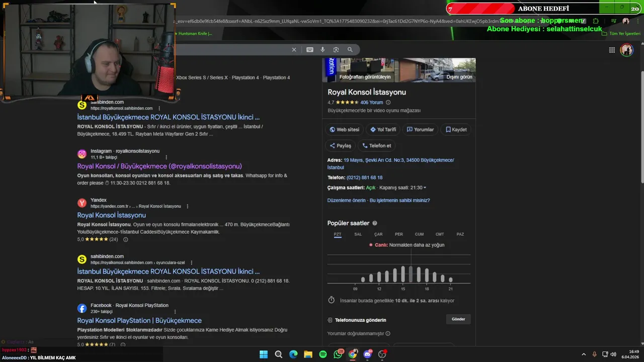This screenshot has width=644, height=362.
Task: Open three-dot options for oyunculara-ozel result
Action: tap(191, 262)
